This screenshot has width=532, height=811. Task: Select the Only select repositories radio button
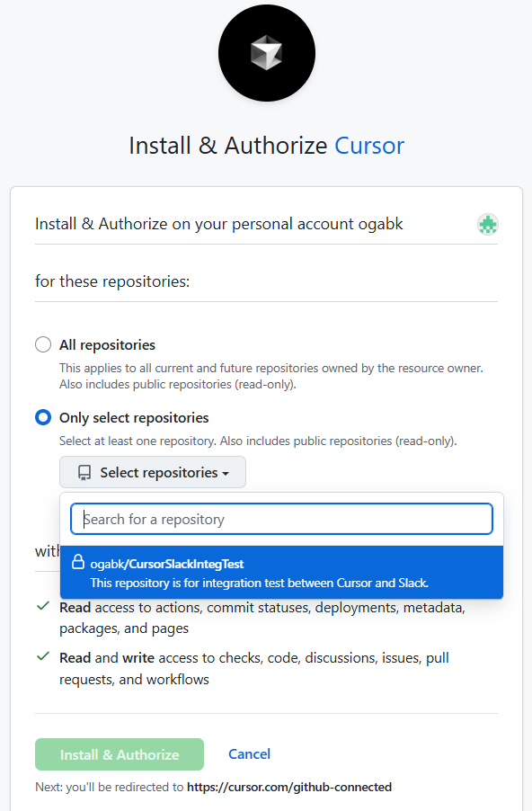click(42, 417)
